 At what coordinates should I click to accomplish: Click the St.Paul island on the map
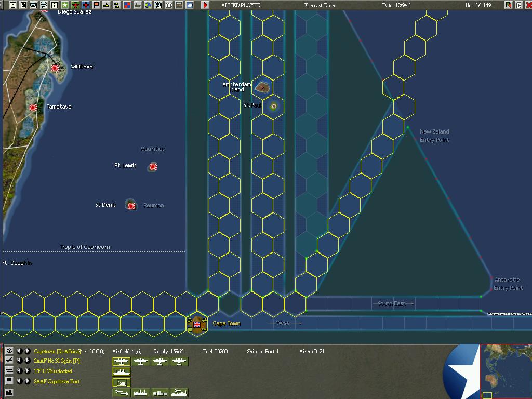pos(274,106)
